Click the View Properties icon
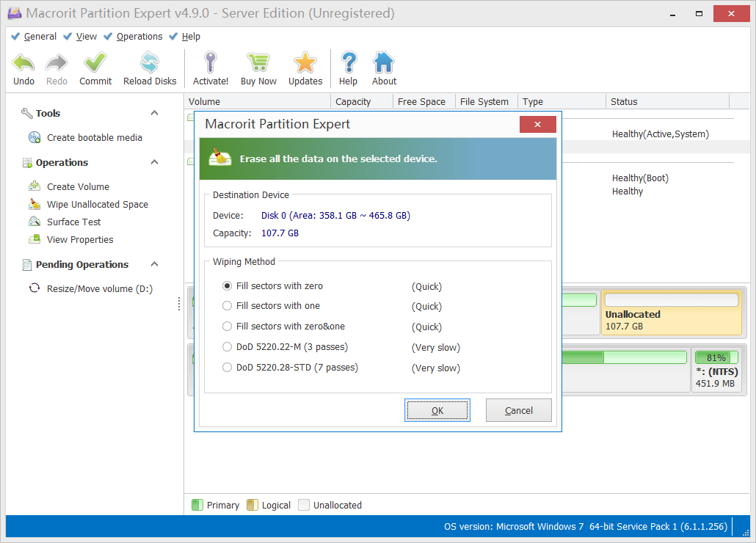 [x=34, y=239]
